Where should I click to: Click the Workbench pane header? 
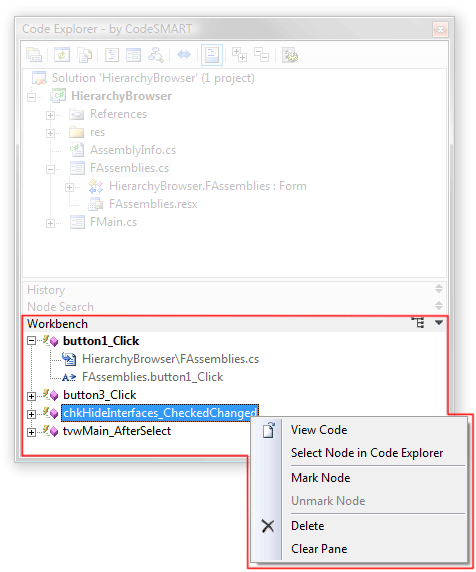click(x=234, y=324)
